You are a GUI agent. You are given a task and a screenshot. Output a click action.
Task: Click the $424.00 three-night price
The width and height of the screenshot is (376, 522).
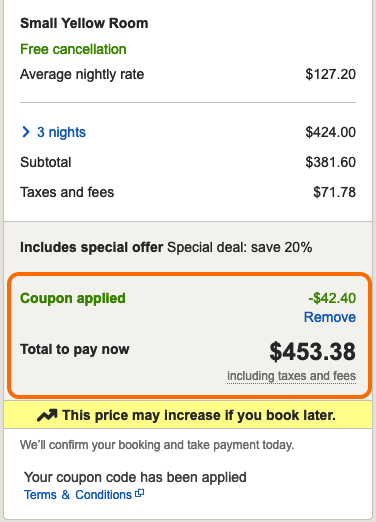pyautogui.click(x=330, y=132)
